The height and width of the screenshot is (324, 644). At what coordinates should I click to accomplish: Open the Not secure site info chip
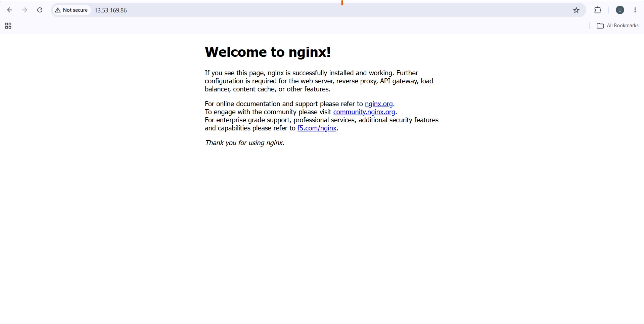pyautogui.click(x=72, y=10)
